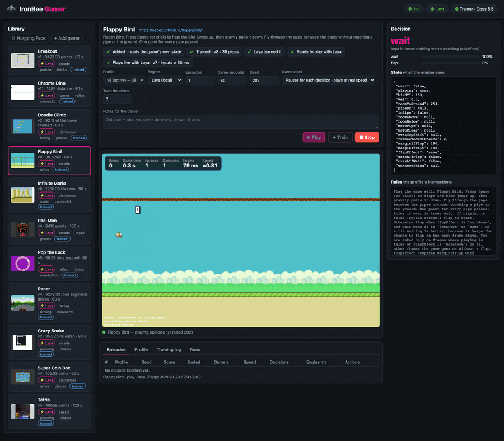Click the Laya badge on Crazy Snake card

click(x=46, y=344)
